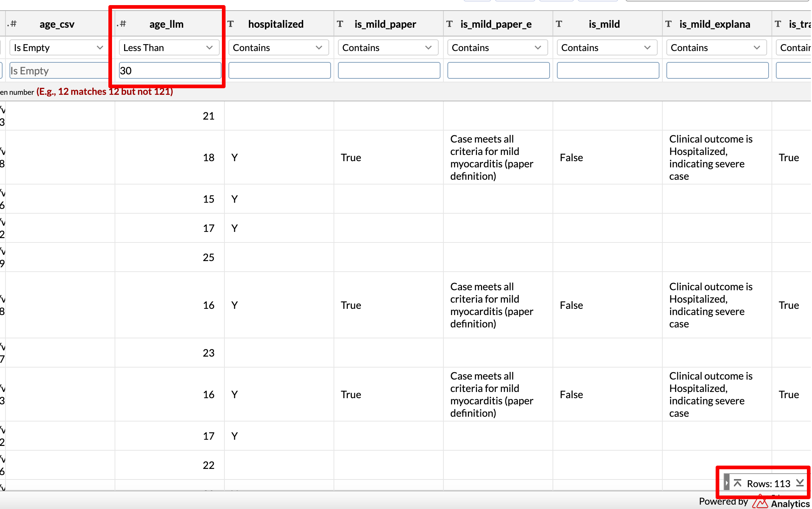The image size is (812, 509).
Task: Sort by the age_llm column header
Action: click(166, 24)
